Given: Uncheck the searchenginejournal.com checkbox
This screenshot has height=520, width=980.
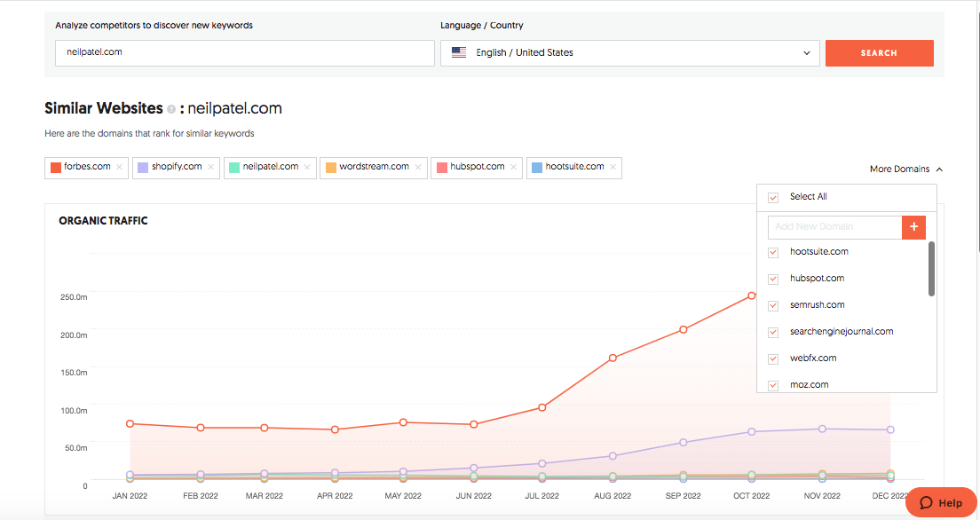Looking at the screenshot, I should click(773, 332).
